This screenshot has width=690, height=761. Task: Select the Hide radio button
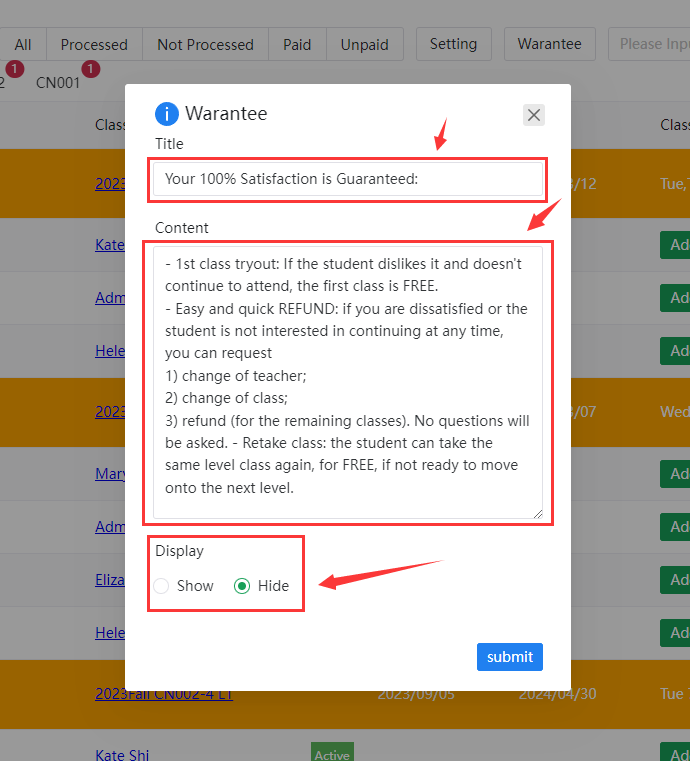(x=242, y=586)
